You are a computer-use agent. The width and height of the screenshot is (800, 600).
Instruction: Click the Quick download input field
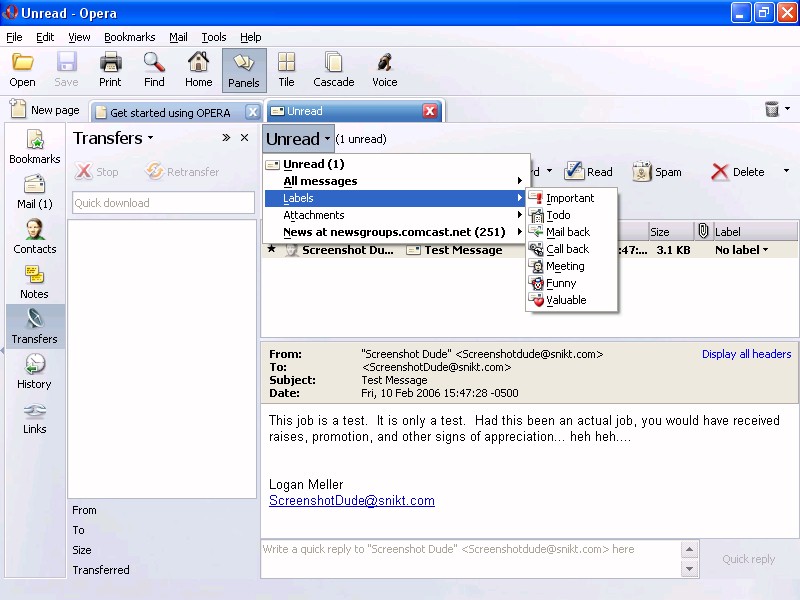[x=163, y=203]
